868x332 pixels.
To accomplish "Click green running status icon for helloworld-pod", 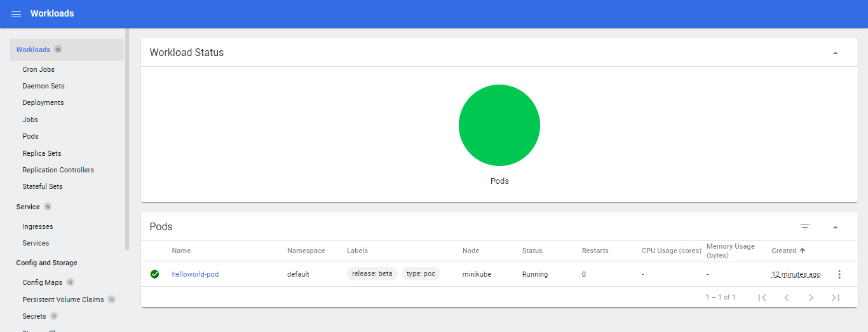I will click(x=154, y=274).
